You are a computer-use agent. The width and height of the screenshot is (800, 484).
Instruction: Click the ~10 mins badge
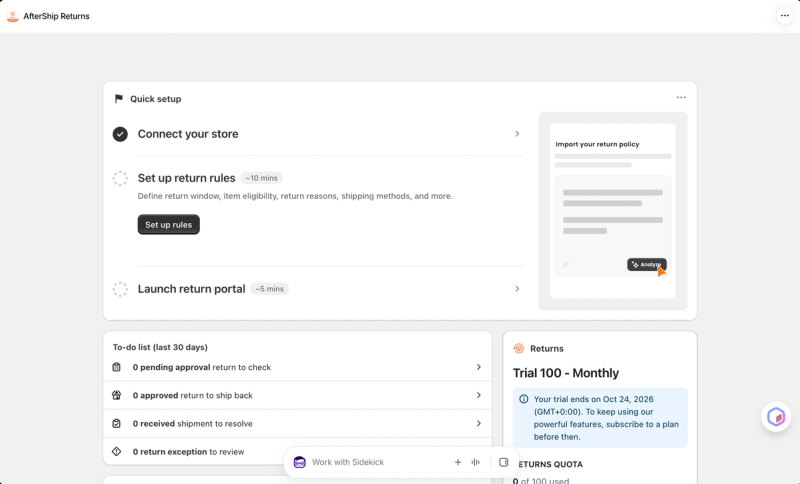[x=261, y=178]
